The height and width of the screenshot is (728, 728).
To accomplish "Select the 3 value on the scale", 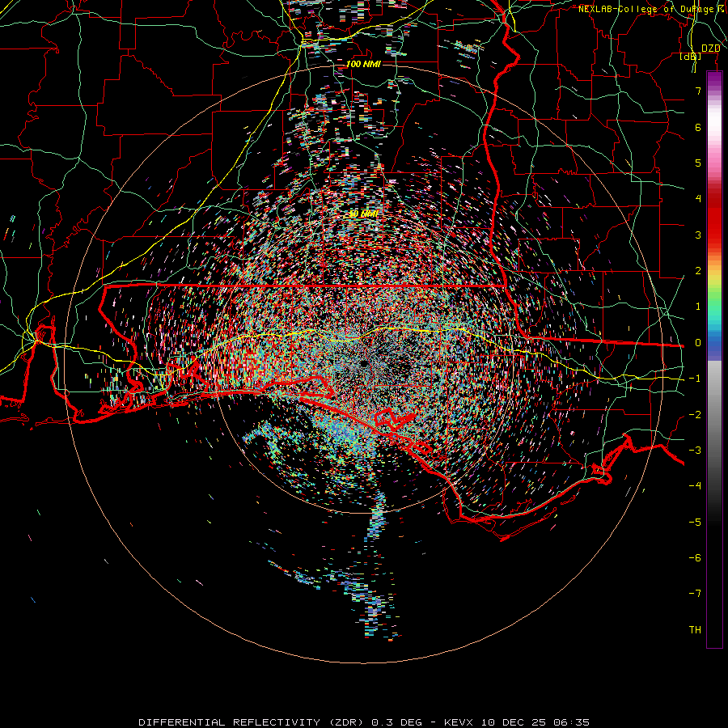I will 698,235.
